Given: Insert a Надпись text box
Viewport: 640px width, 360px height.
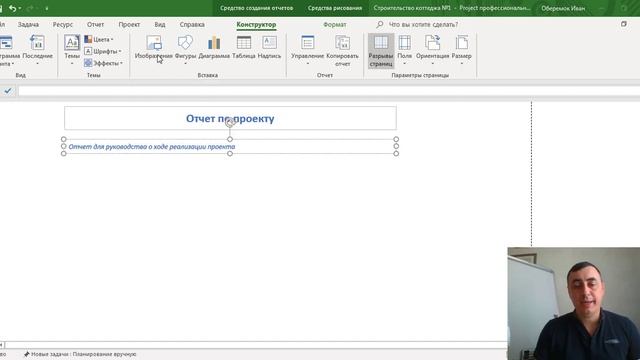Looking at the screenshot, I should (269, 47).
